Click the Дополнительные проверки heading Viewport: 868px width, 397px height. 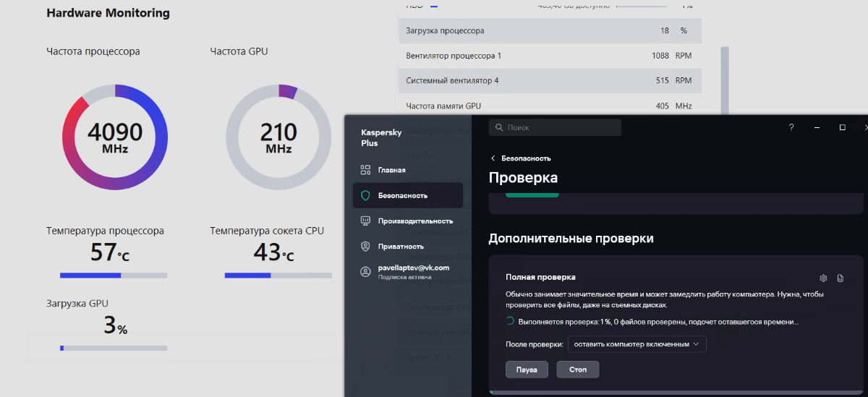(x=571, y=238)
